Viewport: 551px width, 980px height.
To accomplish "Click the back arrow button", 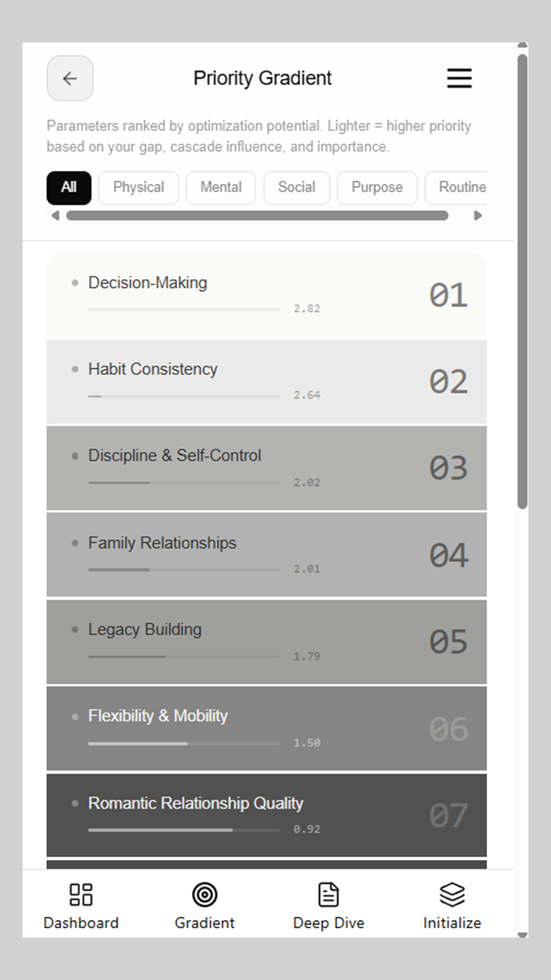I will coord(70,78).
